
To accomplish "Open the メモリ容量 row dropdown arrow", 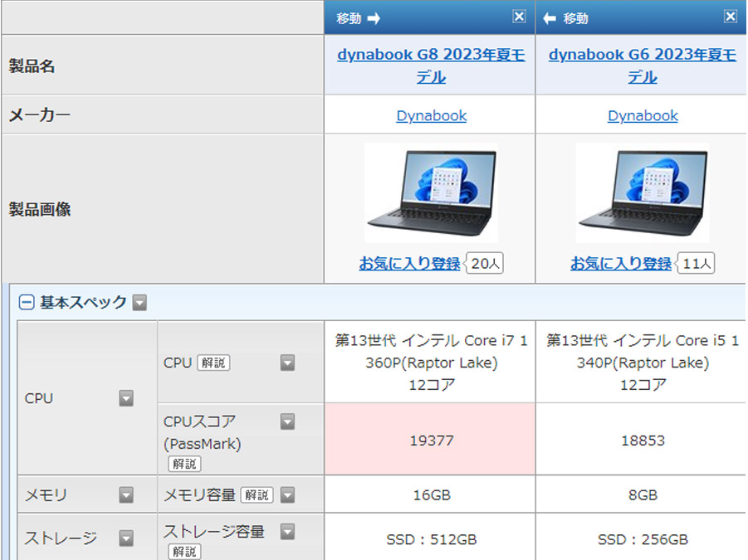I will point(287,494).
